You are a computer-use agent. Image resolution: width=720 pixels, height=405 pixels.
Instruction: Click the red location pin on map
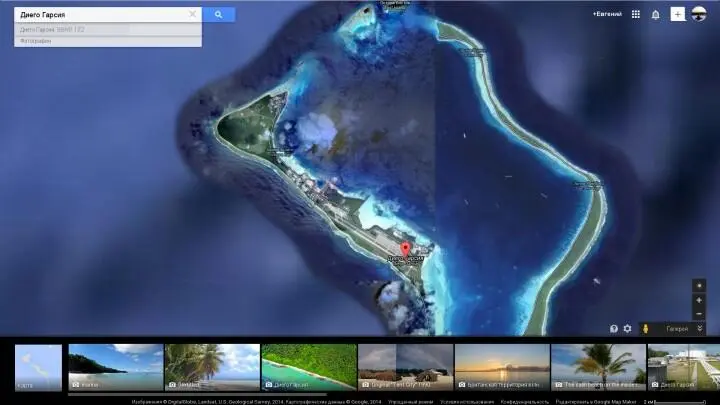pos(406,249)
